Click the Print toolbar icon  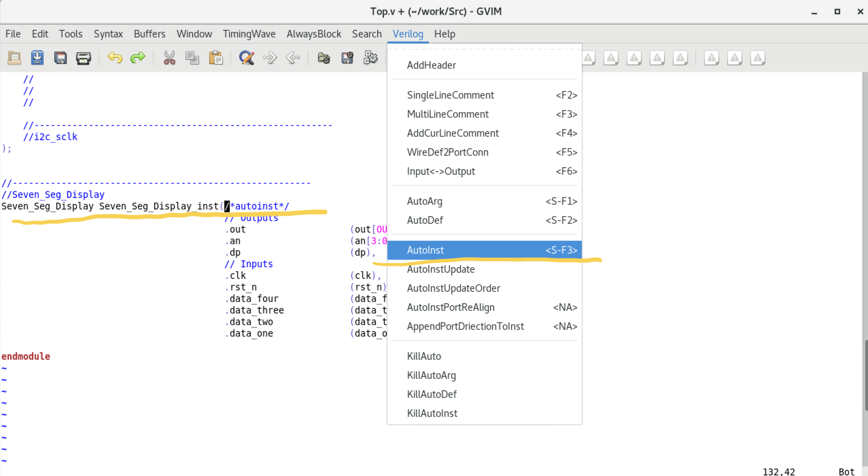pos(84,58)
